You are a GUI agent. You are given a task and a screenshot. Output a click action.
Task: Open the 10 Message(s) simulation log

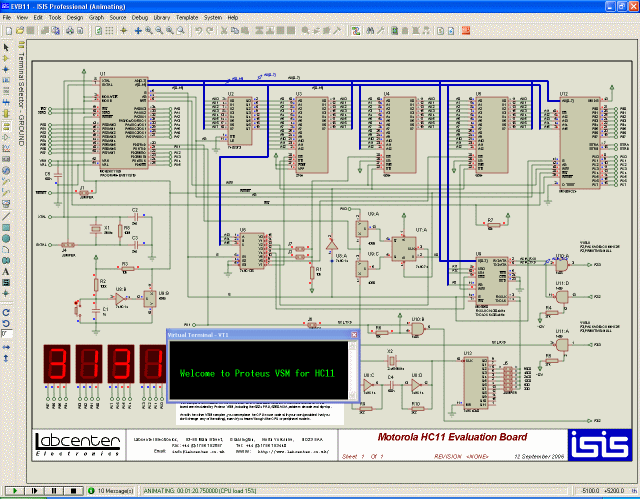[x=112, y=491]
